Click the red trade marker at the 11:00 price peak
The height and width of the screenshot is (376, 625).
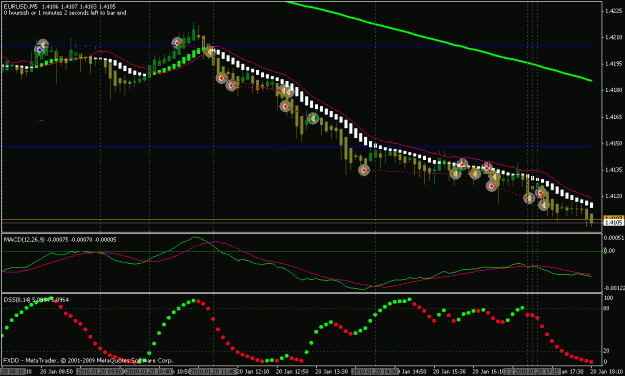point(177,43)
